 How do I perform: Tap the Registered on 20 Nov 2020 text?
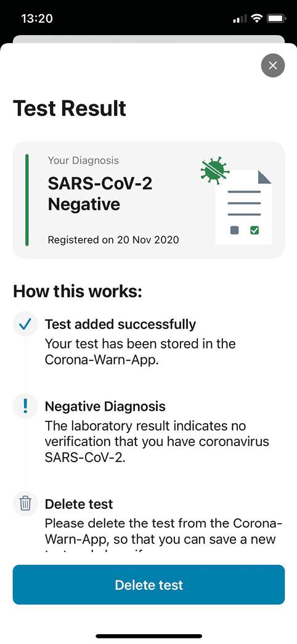(x=113, y=239)
